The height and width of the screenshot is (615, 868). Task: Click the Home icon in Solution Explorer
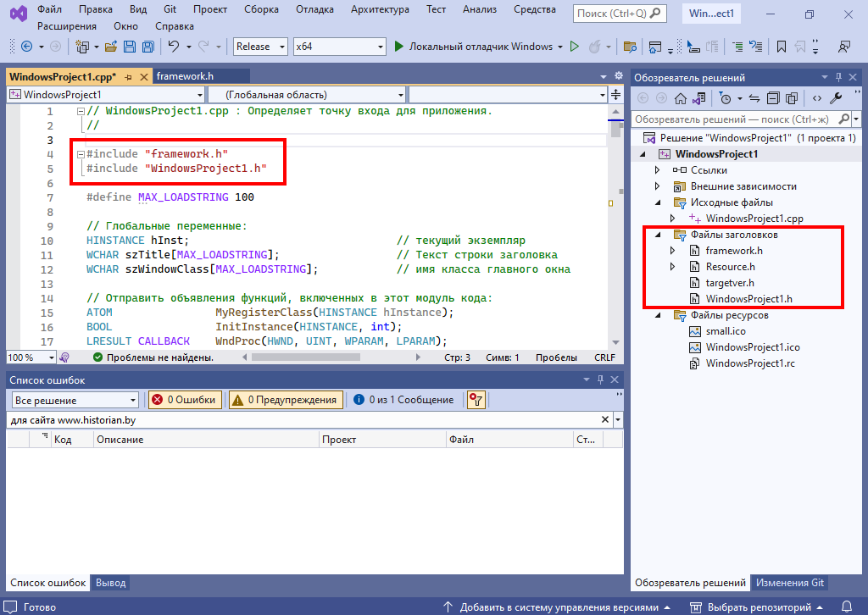click(680, 98)
